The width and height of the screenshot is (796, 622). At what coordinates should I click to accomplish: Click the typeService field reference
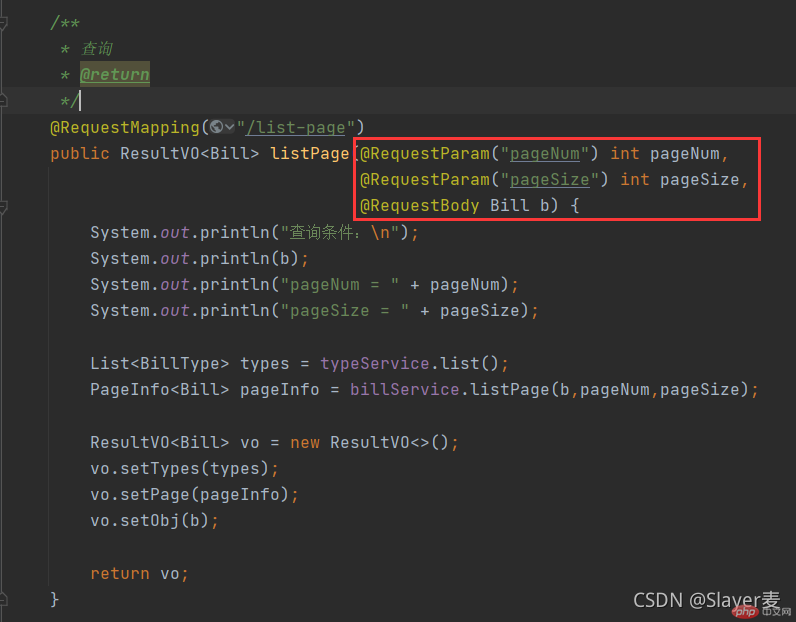[375, 364]
